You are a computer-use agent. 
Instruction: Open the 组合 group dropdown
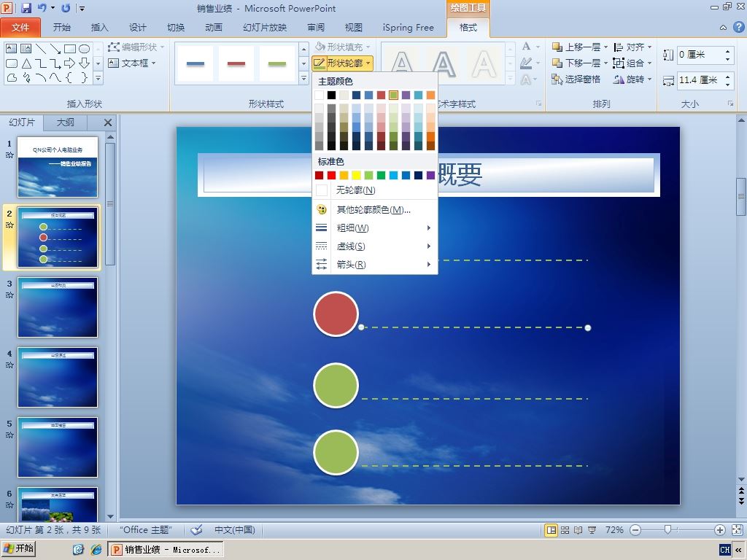coord(633,63)
